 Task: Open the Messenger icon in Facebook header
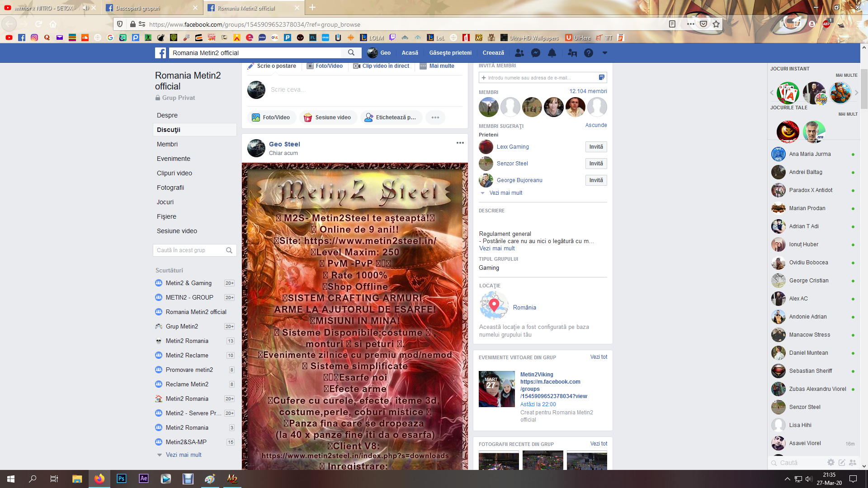click(536, 53)
